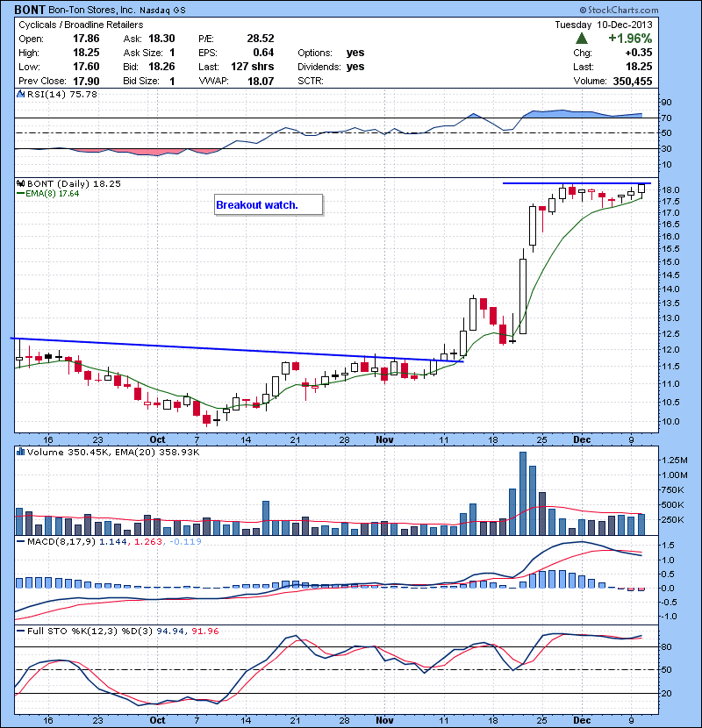Click the green EMA(8) legend line marker
The image size is (702, 728).
(20, 194)
